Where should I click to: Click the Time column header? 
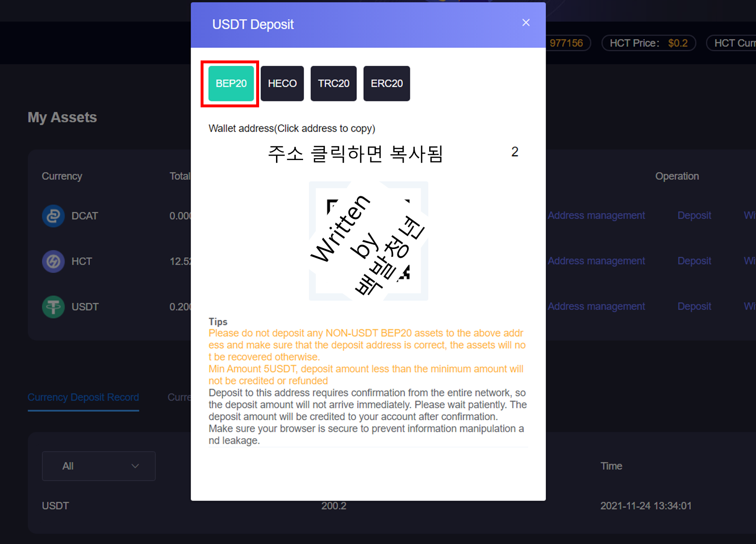(611, 466)
